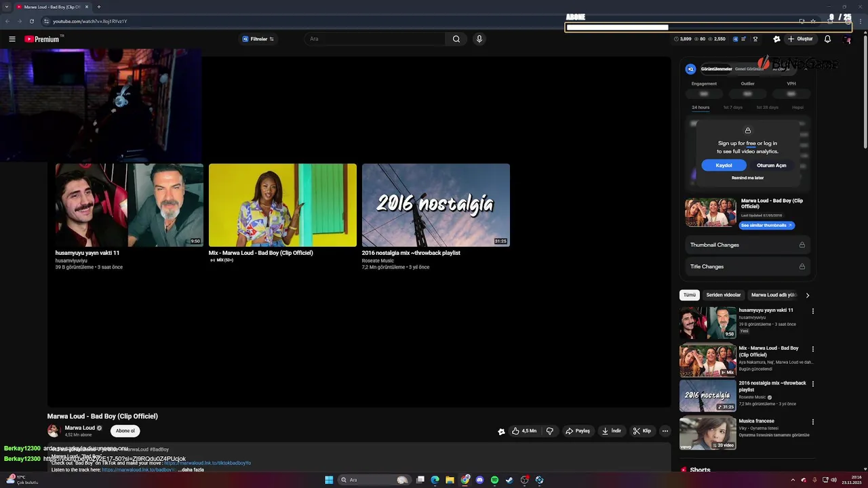Image resolution: width=868 pixels, height=488 pixels.
Task: Reload the page in the browser
Action: click(x=32, y=21)
